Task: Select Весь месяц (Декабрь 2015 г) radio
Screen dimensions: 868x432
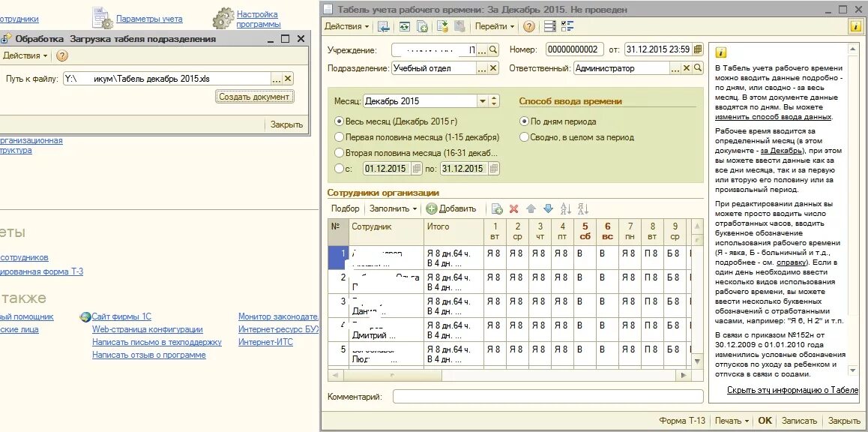Action: point(339,121)
